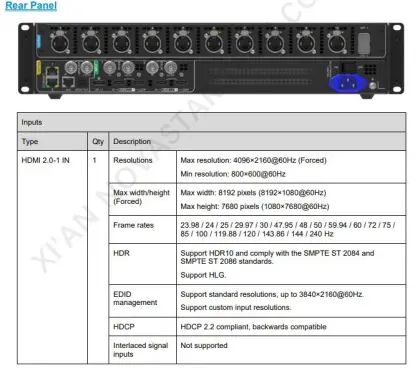Image resolution: width=420 pixels, height=368 pixels.
Task: Select the Support HLG line
Action: [x=203, y=275]
